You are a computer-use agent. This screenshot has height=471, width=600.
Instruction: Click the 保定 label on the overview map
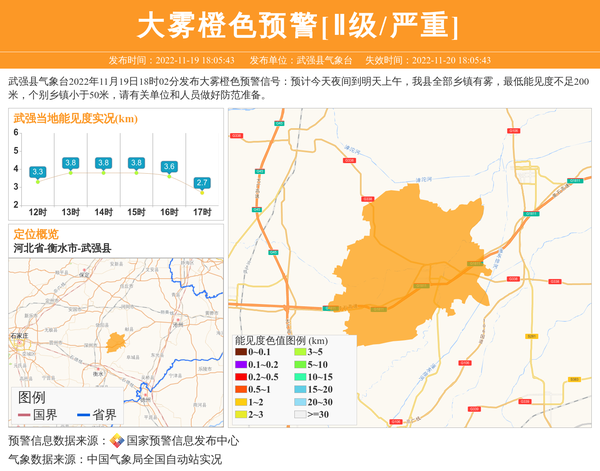coord(84,274)
